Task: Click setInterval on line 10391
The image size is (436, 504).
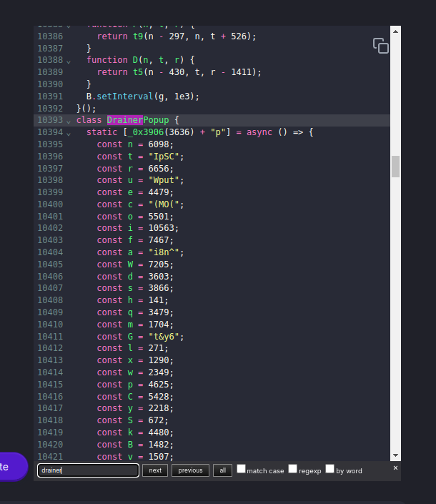Action: coord(124,97)
